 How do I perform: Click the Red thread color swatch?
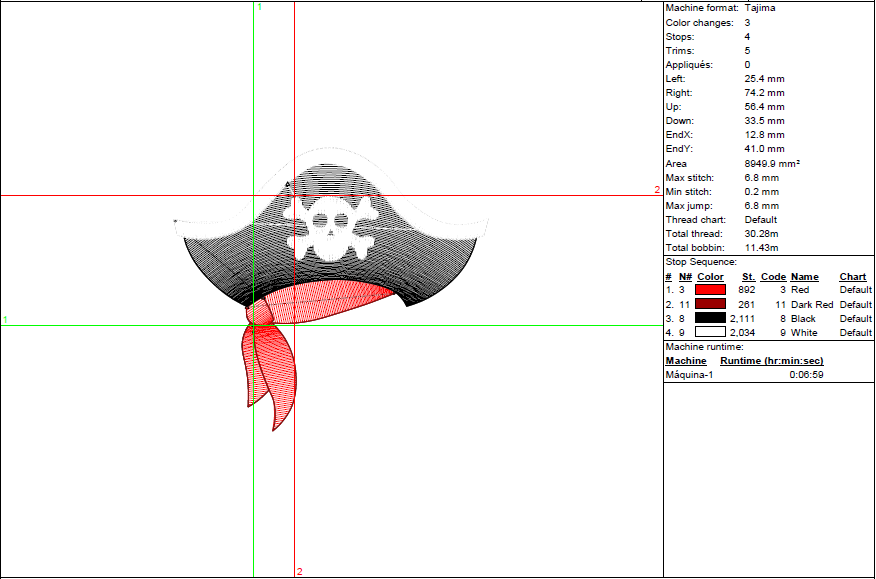click(710, 290)
